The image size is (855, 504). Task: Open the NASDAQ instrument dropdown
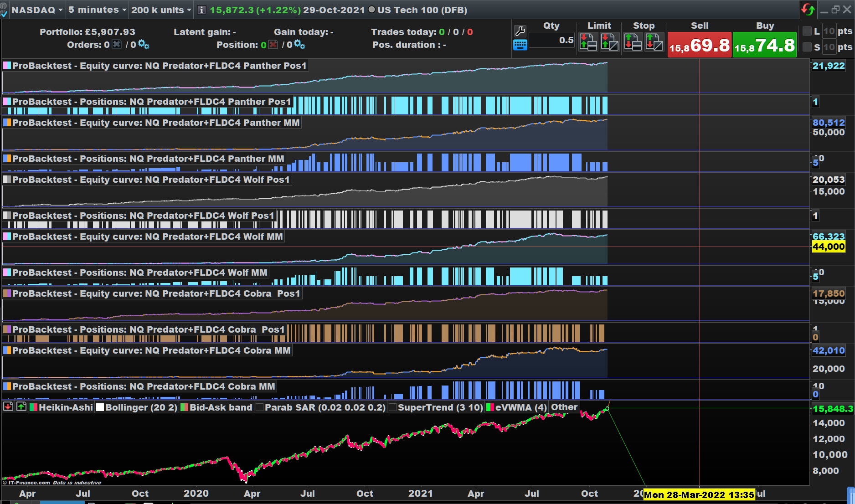pyautogui.click(x=36, y=10)
